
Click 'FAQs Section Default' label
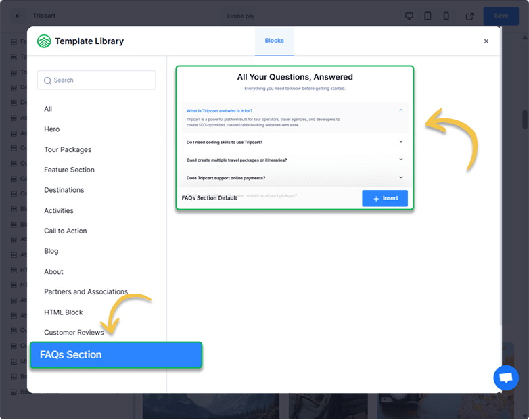(209, 198)
